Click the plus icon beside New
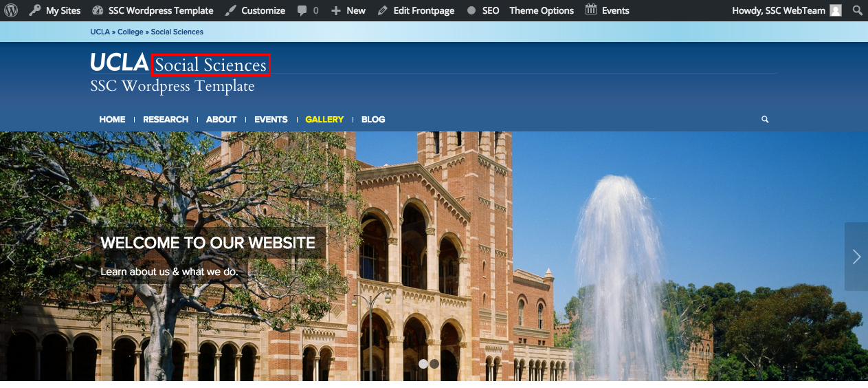 [335, 10]
